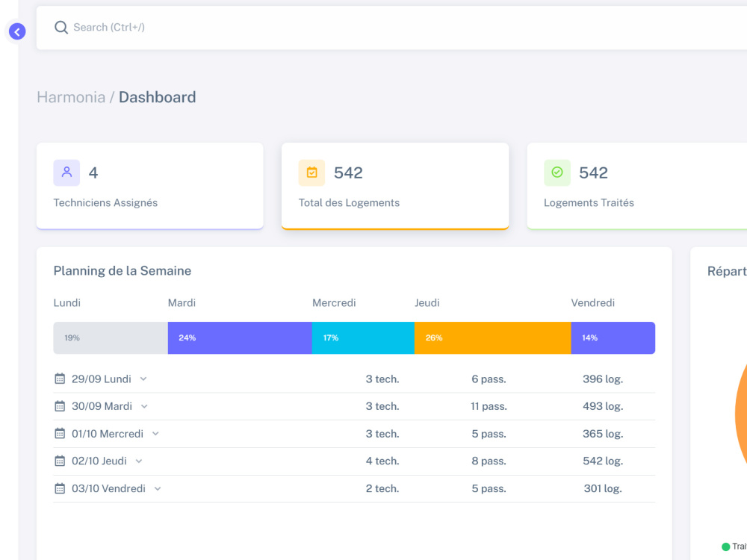The width and height of the screenshot is (747, 560).
Task: Select the gray 19% Lundi bar segment
Action: (x=111, y=337)
